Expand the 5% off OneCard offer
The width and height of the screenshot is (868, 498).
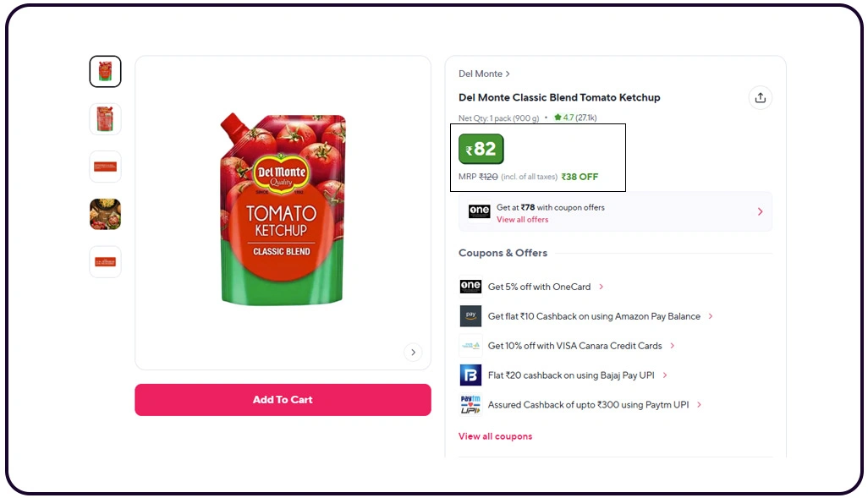602,287
